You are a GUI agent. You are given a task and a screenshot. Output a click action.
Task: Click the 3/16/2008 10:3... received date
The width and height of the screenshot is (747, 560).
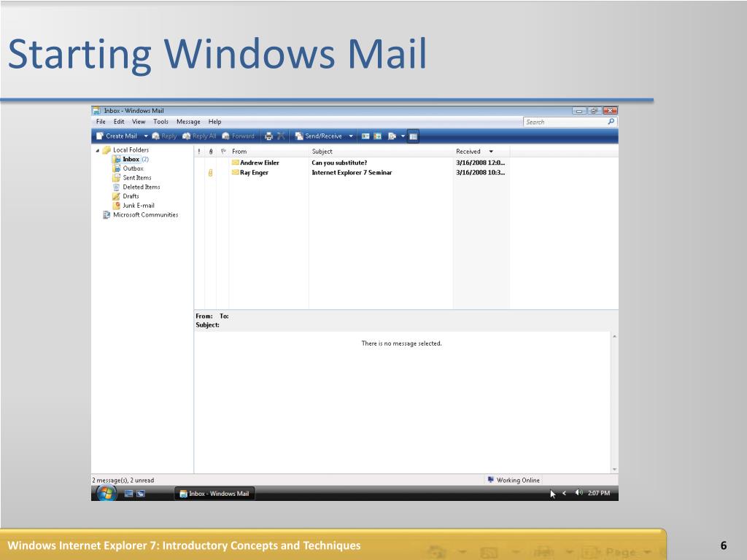(x=480, y=173)
